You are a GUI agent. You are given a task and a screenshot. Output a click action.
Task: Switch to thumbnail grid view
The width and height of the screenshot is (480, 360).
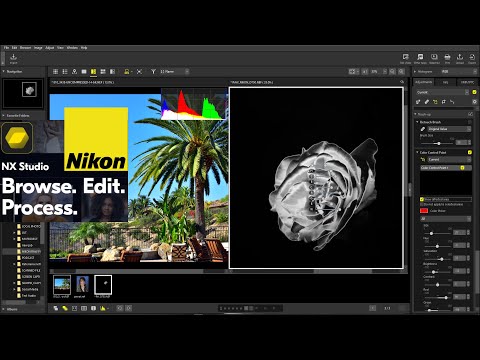(55, 72)
